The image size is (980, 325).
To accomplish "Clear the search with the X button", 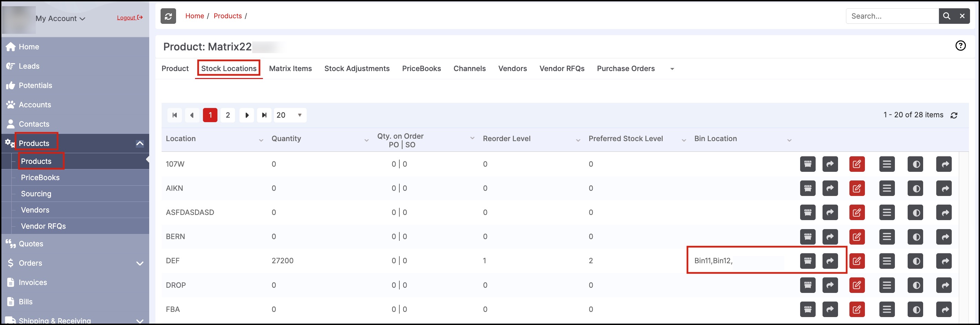I will pyautogui.click(x=962, y=16).
